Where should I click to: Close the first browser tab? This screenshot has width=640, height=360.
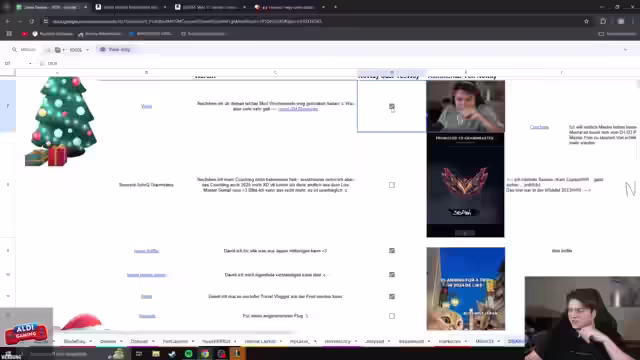(x=85, y=7)
